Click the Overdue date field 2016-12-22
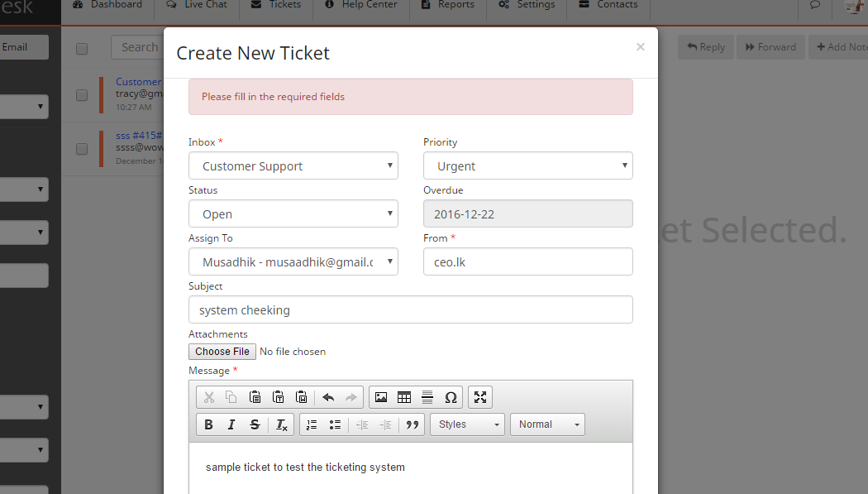Image resolution: width=868 pixels, height=494 pixels. point(528,213)
